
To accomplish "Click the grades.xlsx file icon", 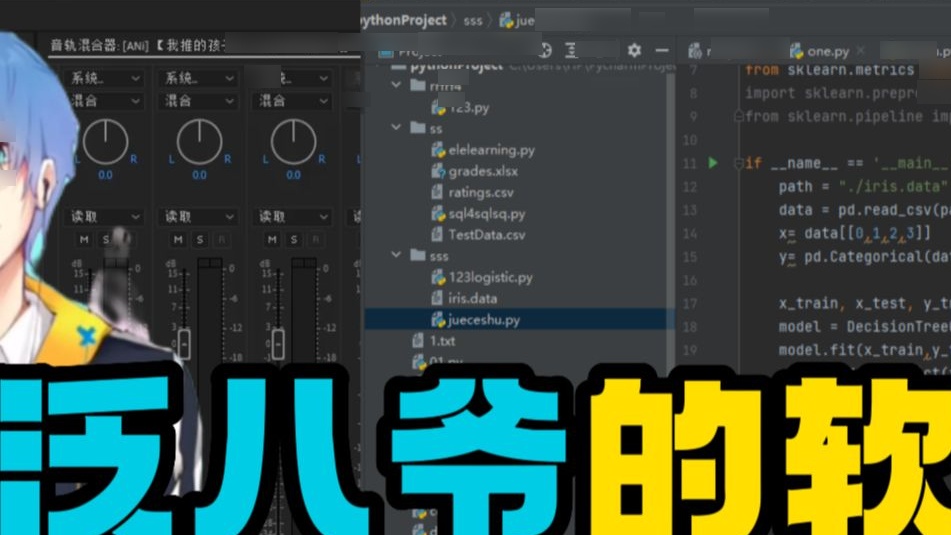I will pos(438,171).
